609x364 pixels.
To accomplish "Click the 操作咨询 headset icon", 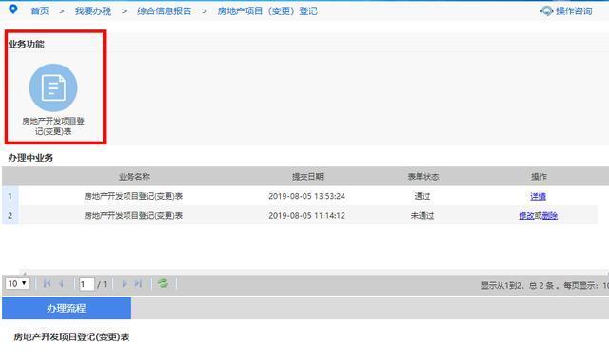I will 546,10.
